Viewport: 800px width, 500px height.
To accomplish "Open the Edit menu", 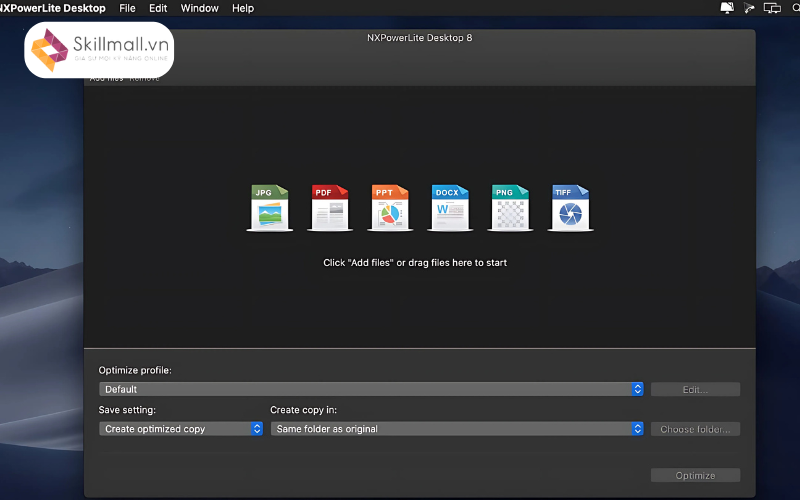I will click(x=158, y=8).
